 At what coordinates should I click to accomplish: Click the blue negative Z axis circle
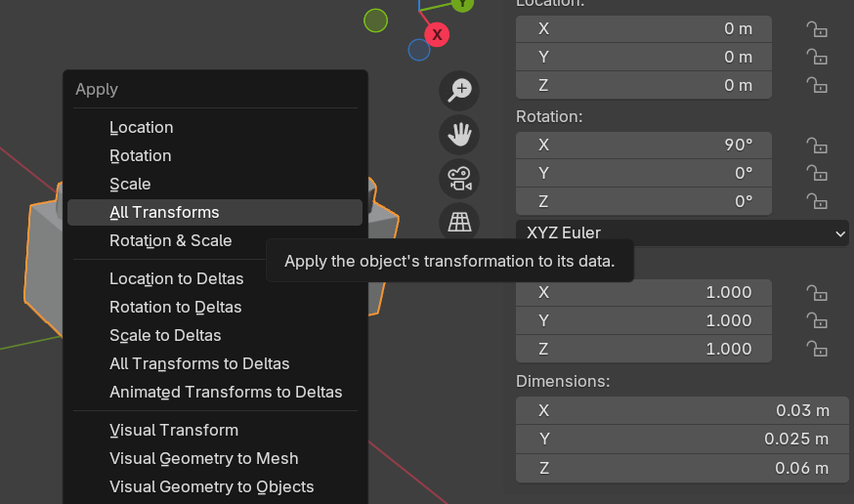pos(419,49)
